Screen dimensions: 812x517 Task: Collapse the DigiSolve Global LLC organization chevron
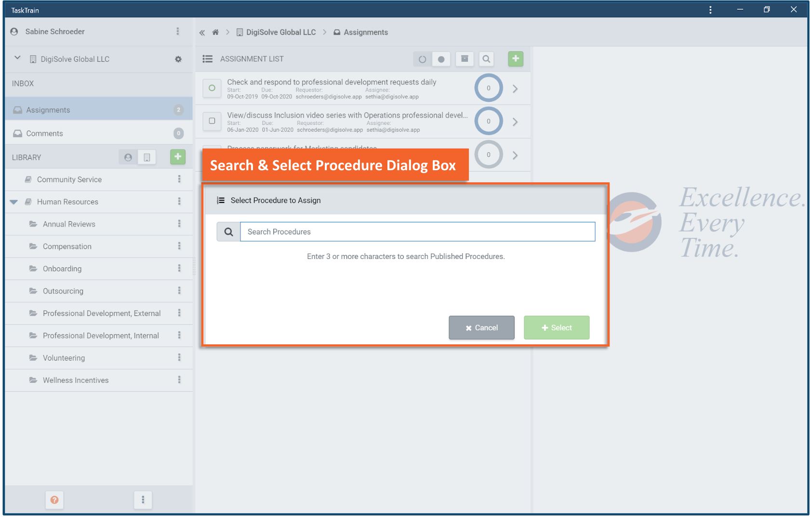(x=17, y=58)
